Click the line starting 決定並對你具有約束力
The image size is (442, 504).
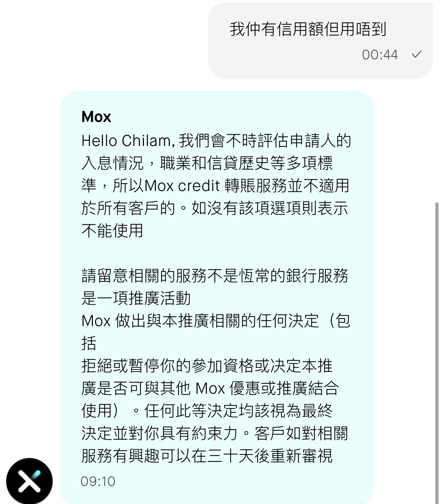click(215, 433)
